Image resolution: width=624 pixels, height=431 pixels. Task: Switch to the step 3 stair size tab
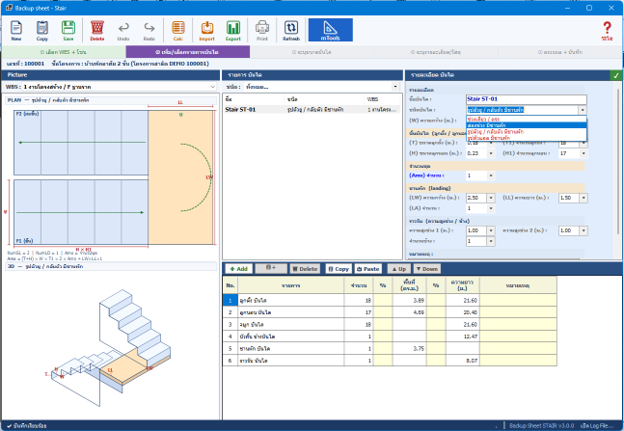click(312, 52)
